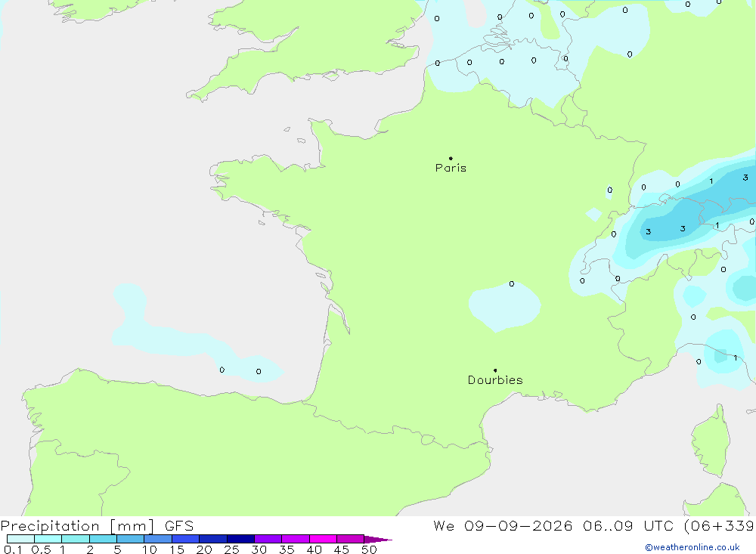This screenshot has width=756, height=554.
Task: Click the value 1 near the Ligurian coast
Action: tap(735, 357)
